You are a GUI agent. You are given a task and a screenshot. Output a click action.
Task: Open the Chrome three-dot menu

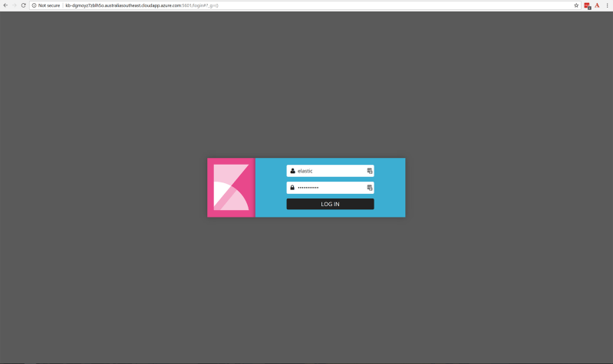pyautogui.click(x=607, y=5)
